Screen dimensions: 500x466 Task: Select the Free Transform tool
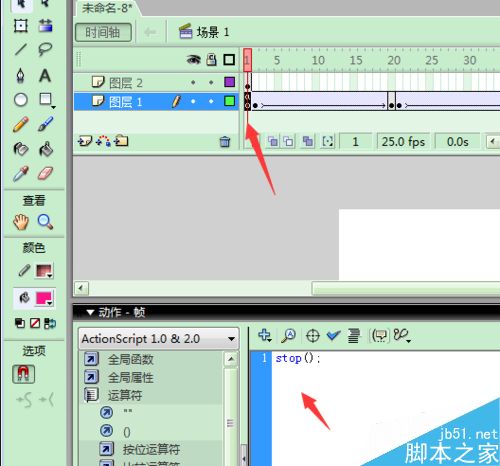[21, 25]
